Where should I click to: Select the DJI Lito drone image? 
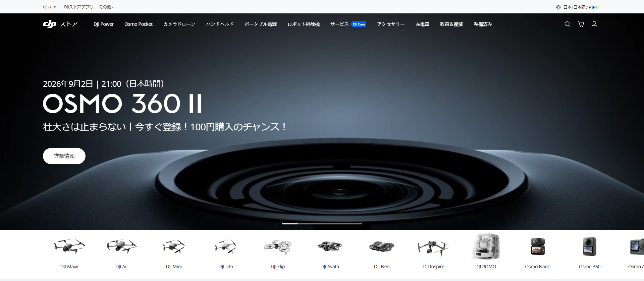click(x=226, y=247)
